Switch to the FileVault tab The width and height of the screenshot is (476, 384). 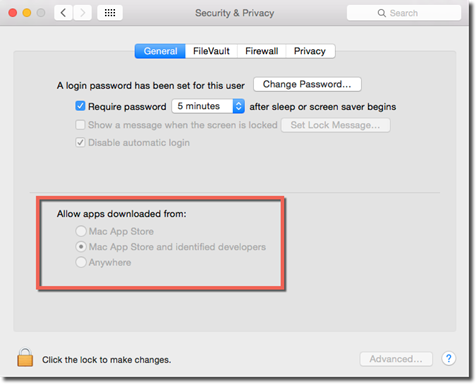click(x=211, y=51)
